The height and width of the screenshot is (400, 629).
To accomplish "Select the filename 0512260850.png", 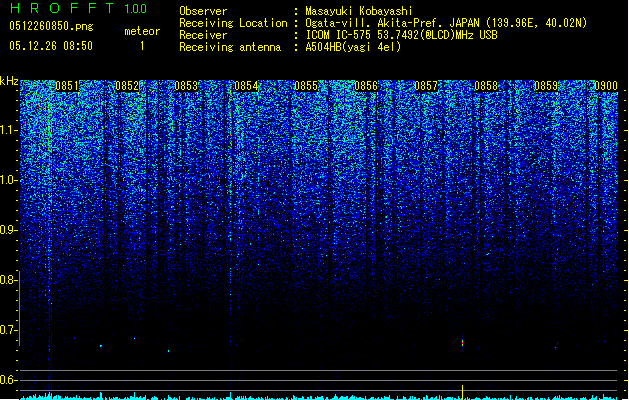I will (x=51, y=26).
